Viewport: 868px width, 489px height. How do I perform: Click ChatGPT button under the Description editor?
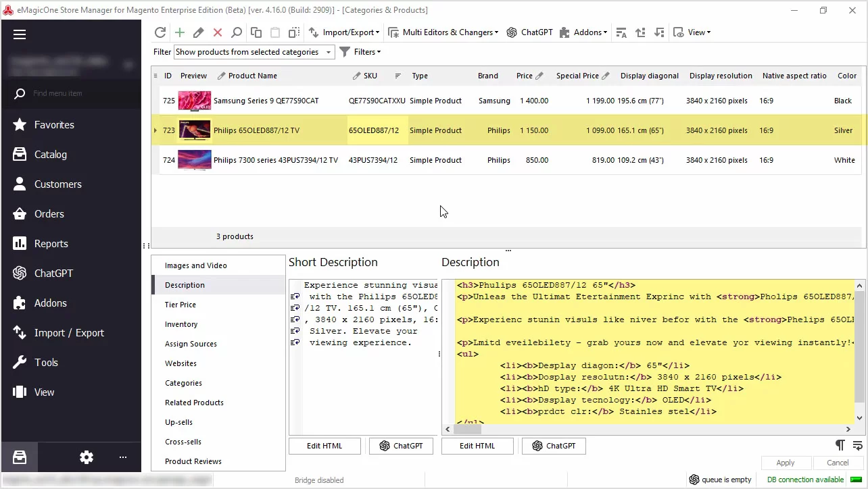tap(554, 446)
